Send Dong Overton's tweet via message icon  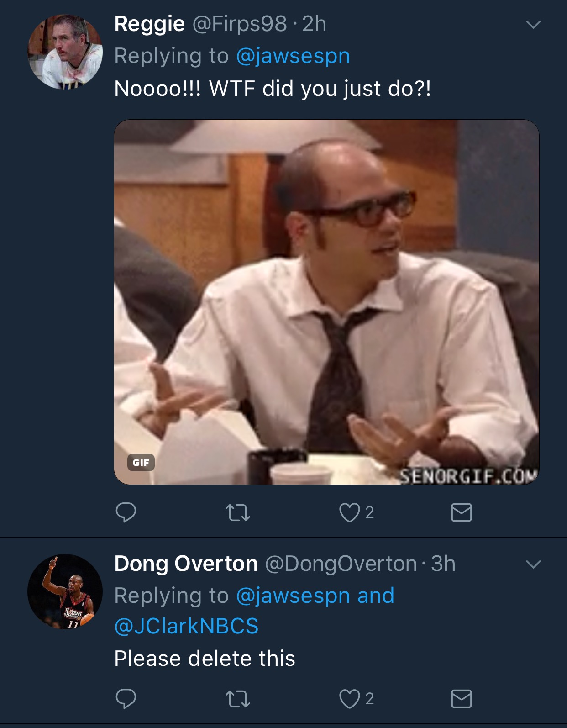tap(461, 699)
